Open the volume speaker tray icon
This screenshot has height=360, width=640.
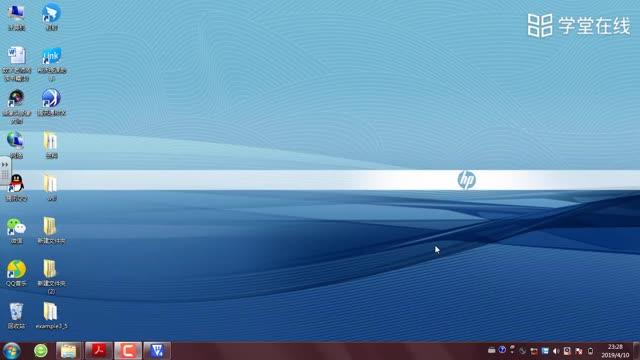(x=556, y=351)
